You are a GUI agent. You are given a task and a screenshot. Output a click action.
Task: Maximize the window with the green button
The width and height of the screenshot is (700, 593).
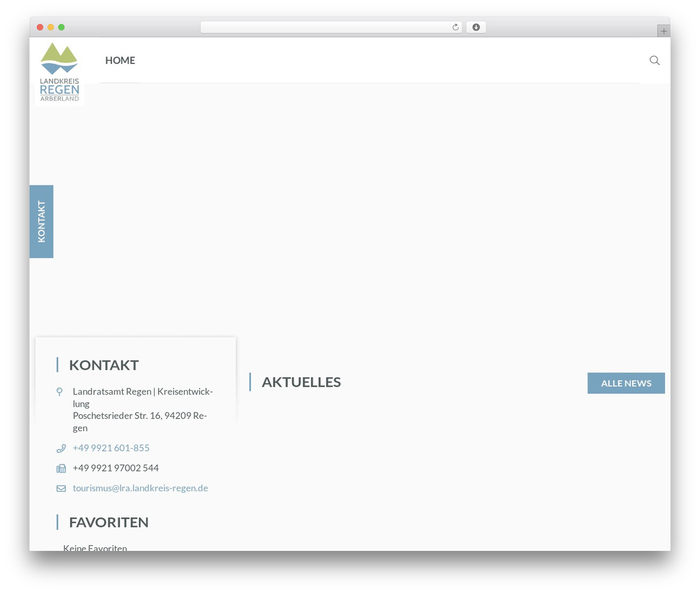[x=61, y=27]
